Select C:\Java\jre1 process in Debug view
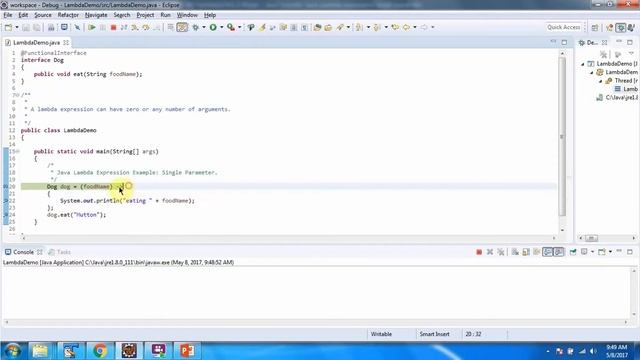The image size is (640, 360). point(617,98)
